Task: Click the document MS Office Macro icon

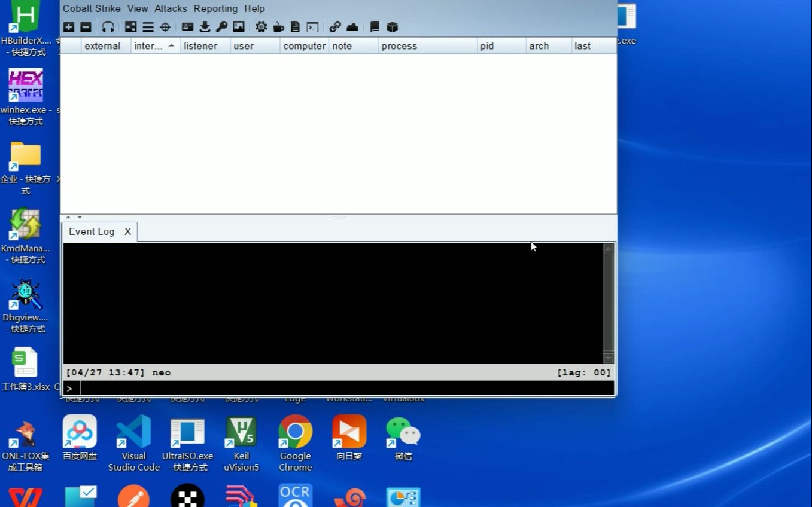Action: point(295,27)
